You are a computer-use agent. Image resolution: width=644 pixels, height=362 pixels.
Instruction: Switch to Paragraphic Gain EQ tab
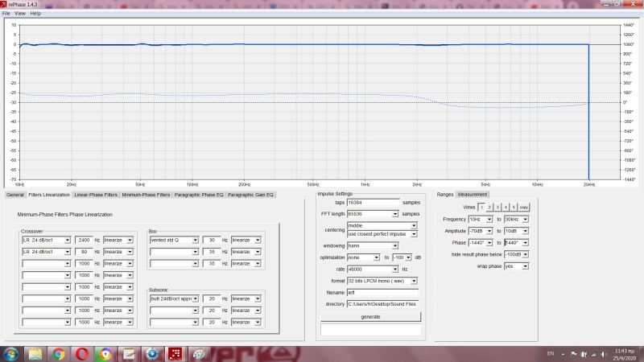(x=250, y=195)
